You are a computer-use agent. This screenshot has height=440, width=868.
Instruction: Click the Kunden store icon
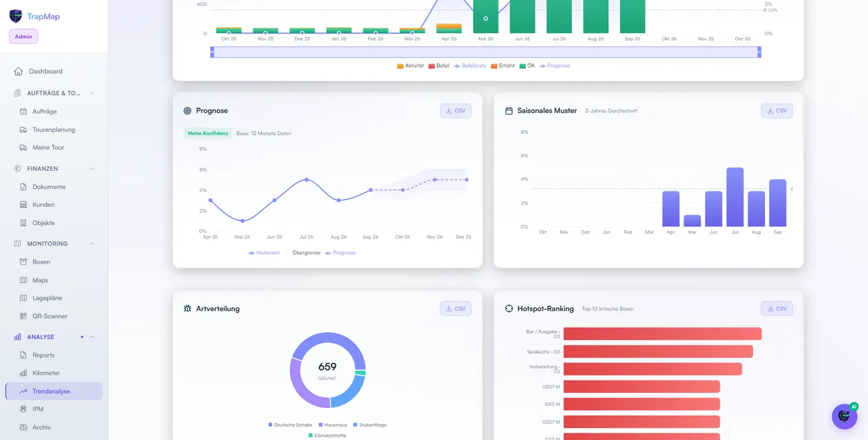24,205
